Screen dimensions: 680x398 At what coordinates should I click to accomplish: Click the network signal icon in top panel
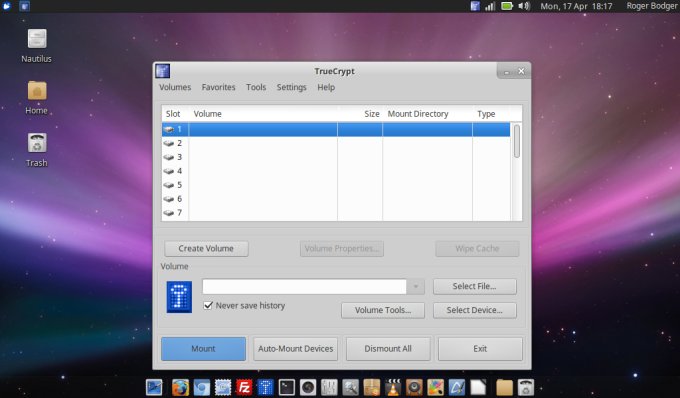pos(490,6)
